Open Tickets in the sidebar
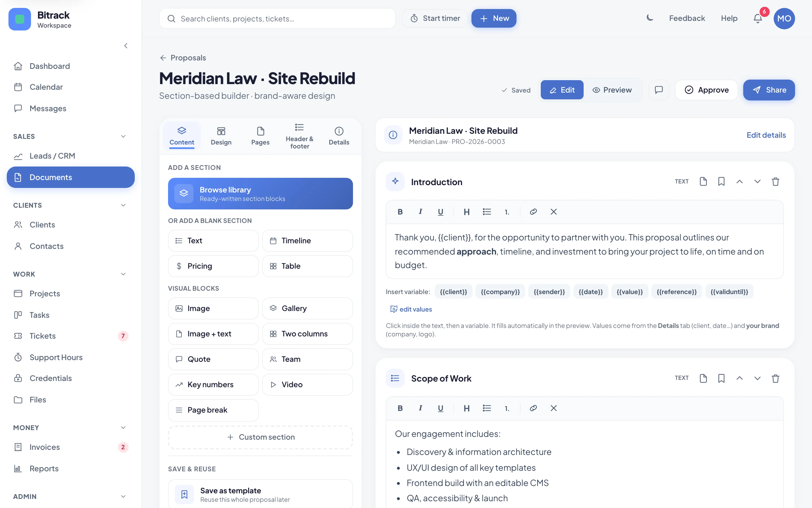 pyautogui.click(x=70, y=336)
